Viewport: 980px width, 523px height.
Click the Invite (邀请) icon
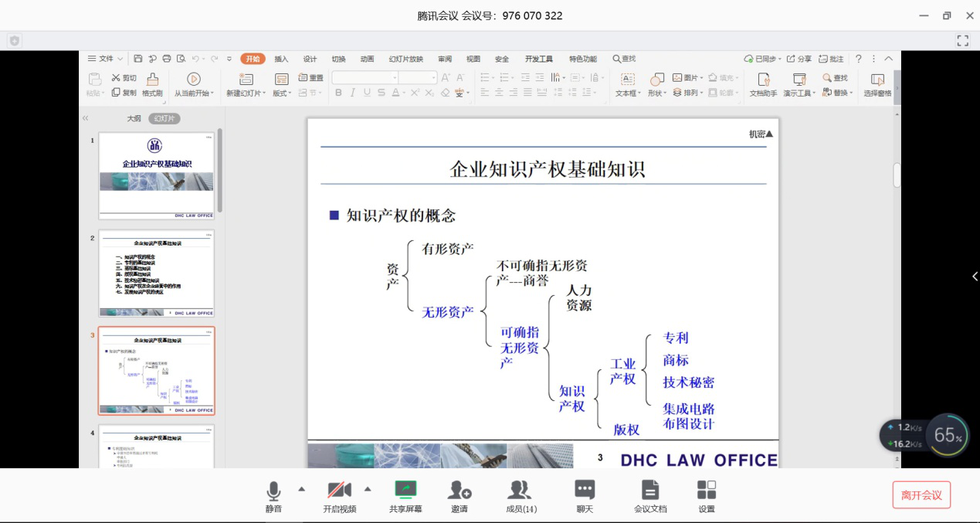coord(459,496)
